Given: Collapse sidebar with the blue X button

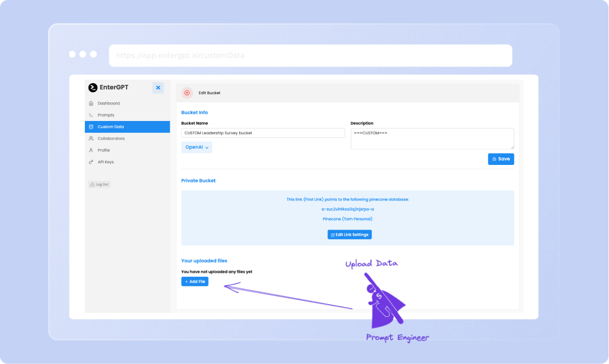Looking at the screenshot, I should 158,88.
